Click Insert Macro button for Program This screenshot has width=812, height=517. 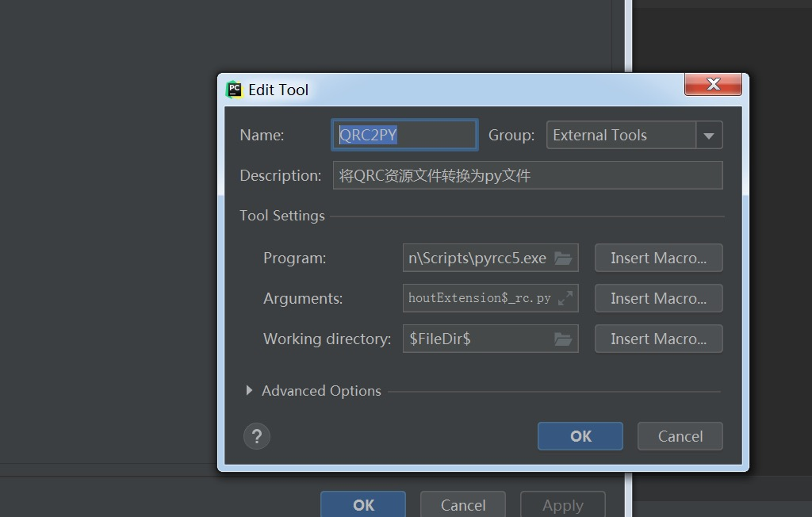(x=659, y=258)
